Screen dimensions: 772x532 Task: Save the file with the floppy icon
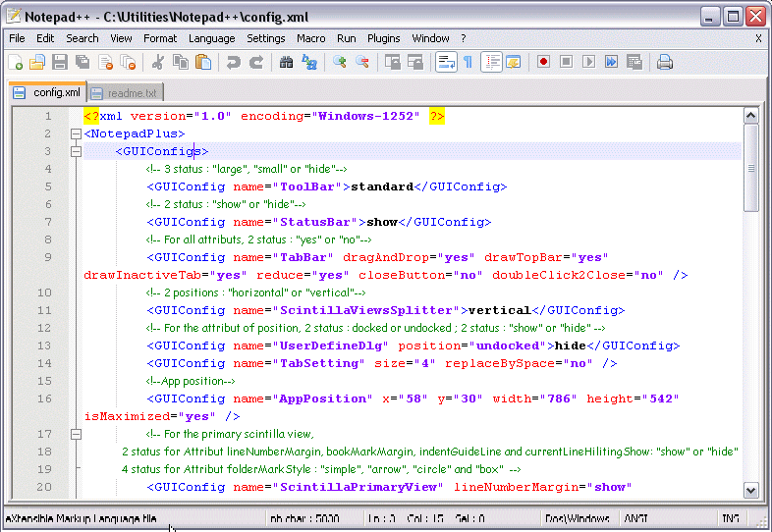coord(60,63)
